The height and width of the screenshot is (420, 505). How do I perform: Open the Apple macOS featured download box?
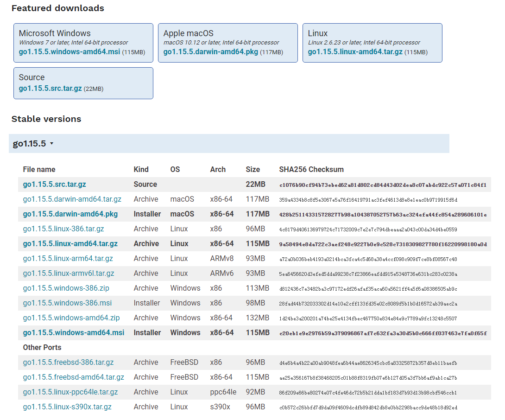tap(228, 43)
